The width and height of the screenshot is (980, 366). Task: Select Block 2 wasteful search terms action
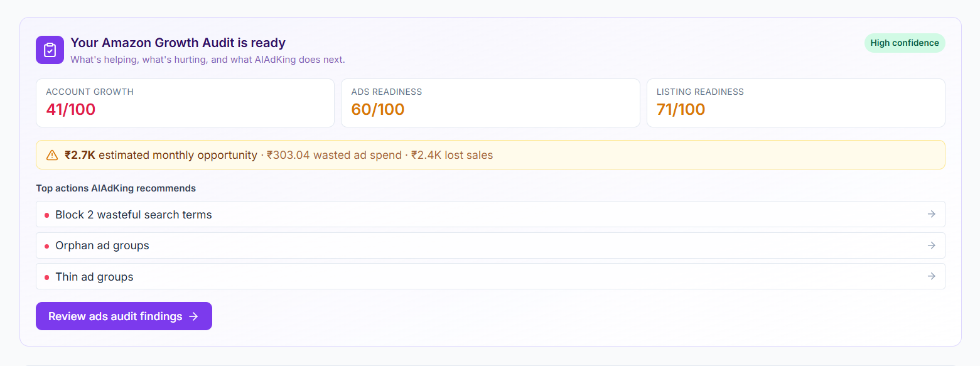490,214
